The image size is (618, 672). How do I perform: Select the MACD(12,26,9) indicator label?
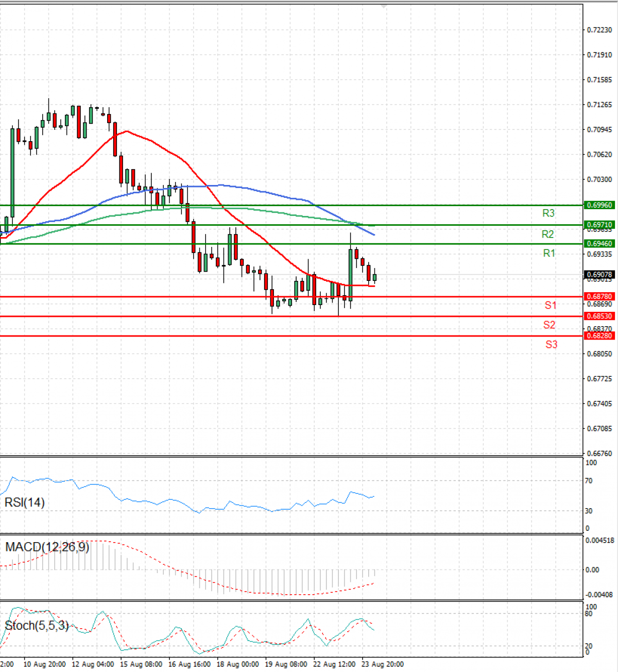coord(47,547)
